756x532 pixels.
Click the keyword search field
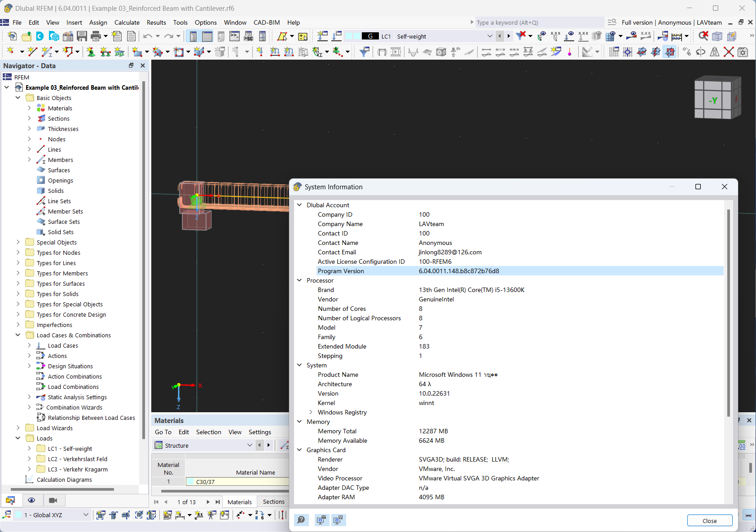[540, 22]
